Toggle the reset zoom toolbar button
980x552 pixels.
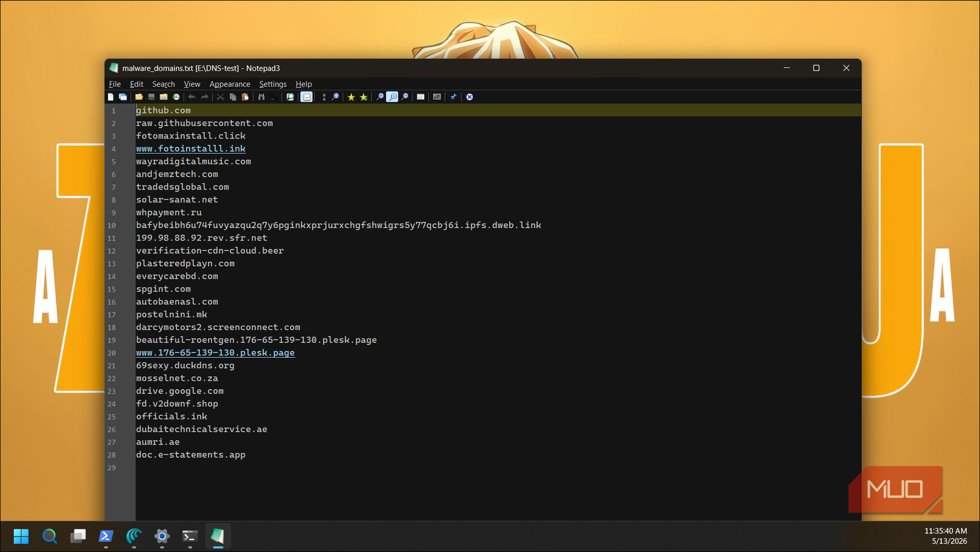[393, 97]
